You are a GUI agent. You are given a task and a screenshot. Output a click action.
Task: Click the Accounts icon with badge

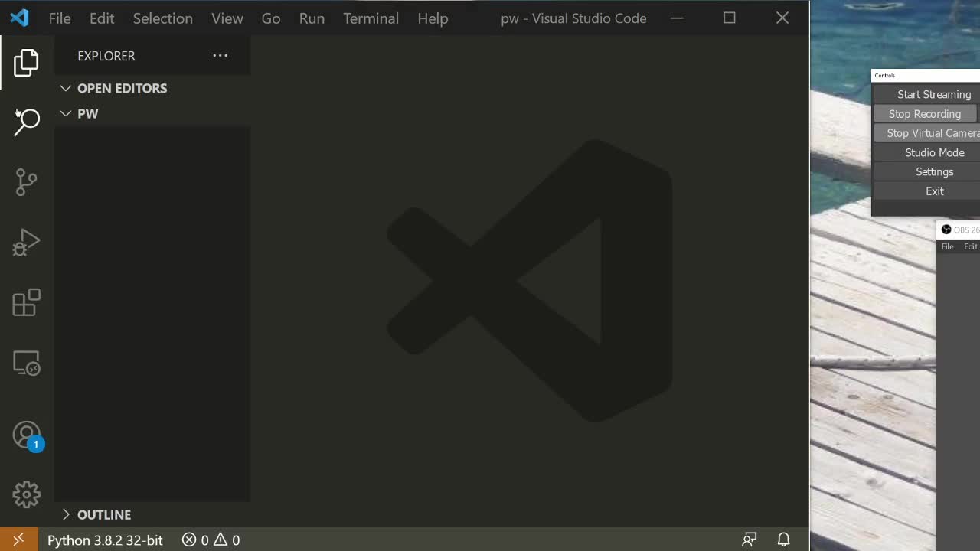pos(28,435)
